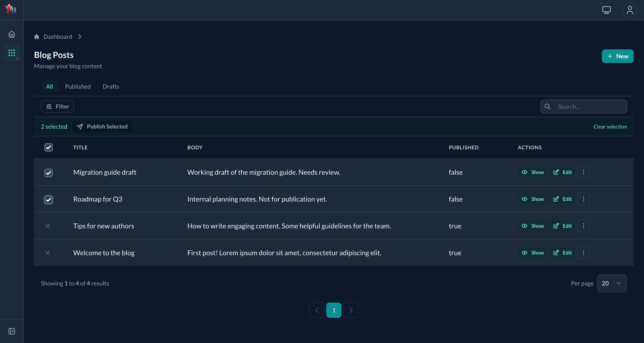Click the Migration guide draft title
644x343 pixels.
105,172
